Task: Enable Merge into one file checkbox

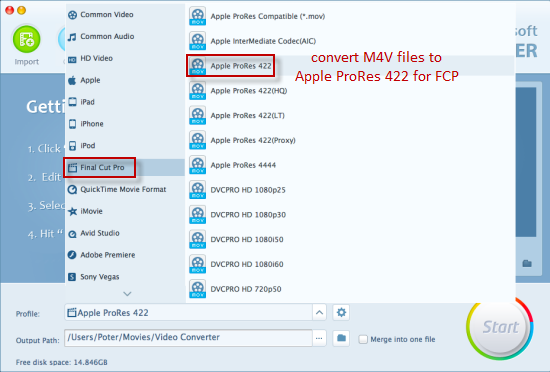Action: pos(363,339)
